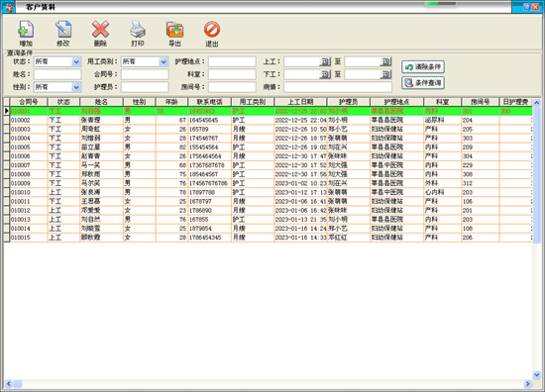This screenshot has width=545, height=392.
Task: Click into the 科室 input field
Action: (232, 74)
